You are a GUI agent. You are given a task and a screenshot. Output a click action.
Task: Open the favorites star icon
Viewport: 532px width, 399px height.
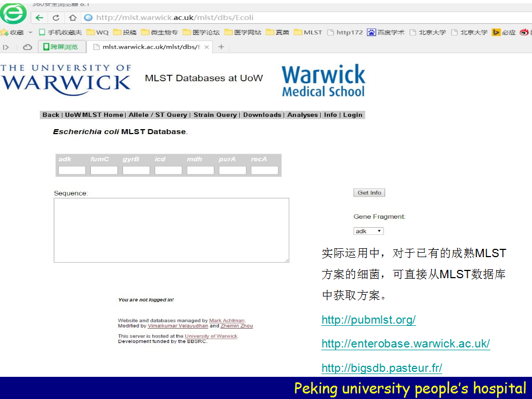pos(4,33)
